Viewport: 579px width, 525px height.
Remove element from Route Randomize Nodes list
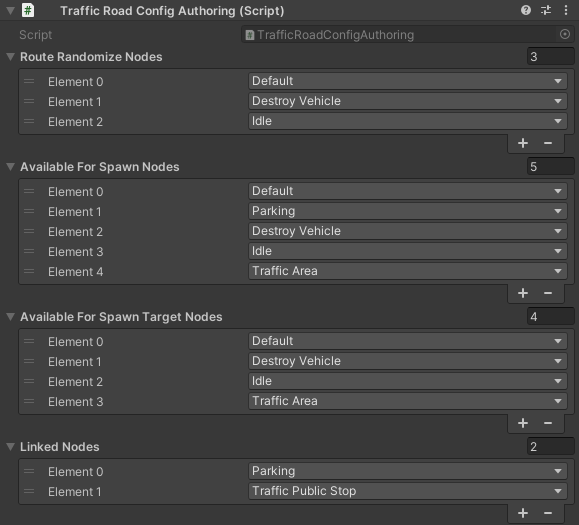(548, 143)
